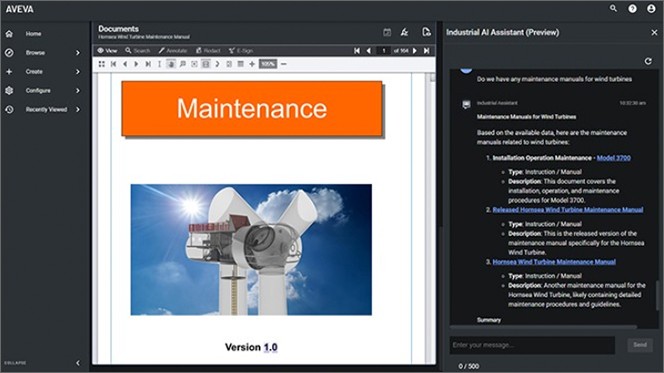Jump to last page using top navigation
This screenshot has width=664, height=373.
coord(427,51)
